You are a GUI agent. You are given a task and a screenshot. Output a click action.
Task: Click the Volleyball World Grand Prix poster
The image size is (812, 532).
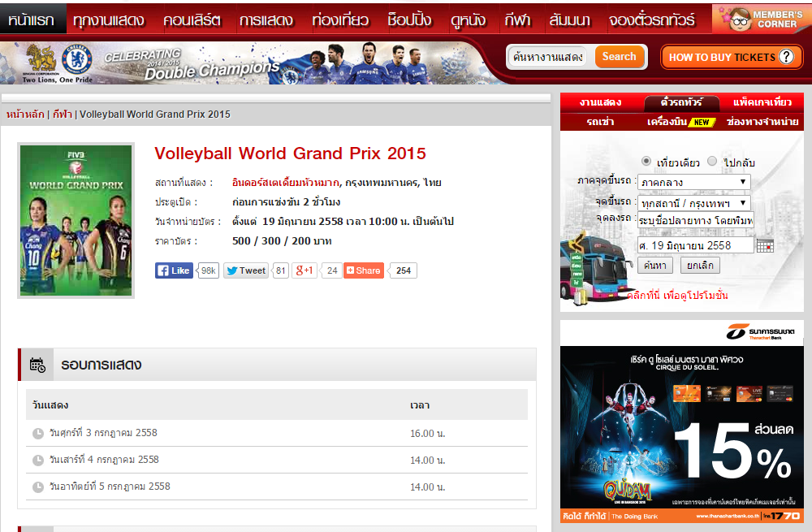coord(76,220)
